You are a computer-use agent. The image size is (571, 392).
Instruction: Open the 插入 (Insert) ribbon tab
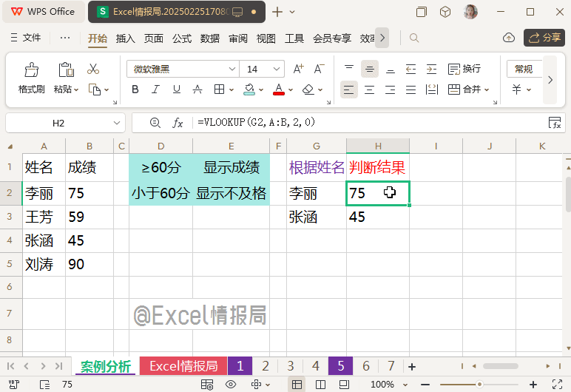point(126,38)
